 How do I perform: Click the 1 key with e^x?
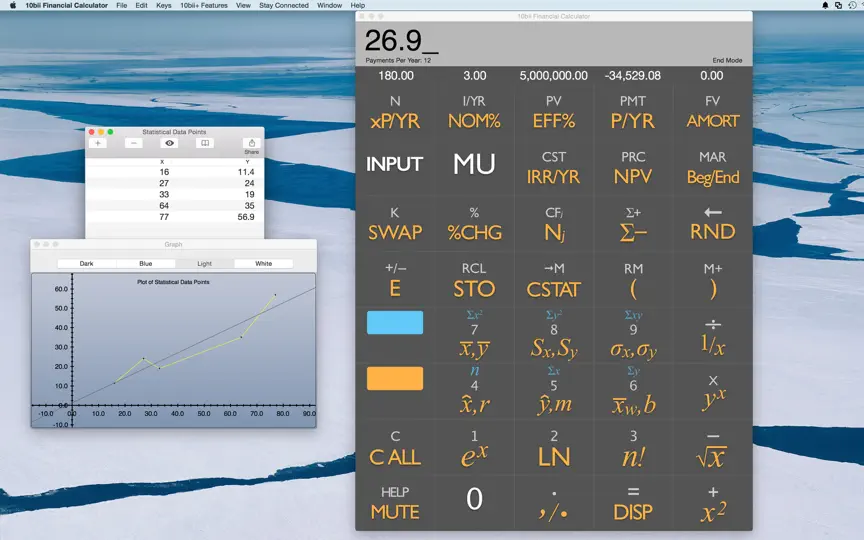pos(474,449)
